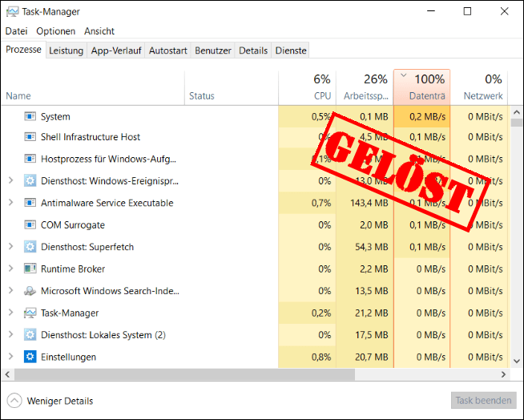Click the Hostprozess für Windows-Aufg icon

30,159
